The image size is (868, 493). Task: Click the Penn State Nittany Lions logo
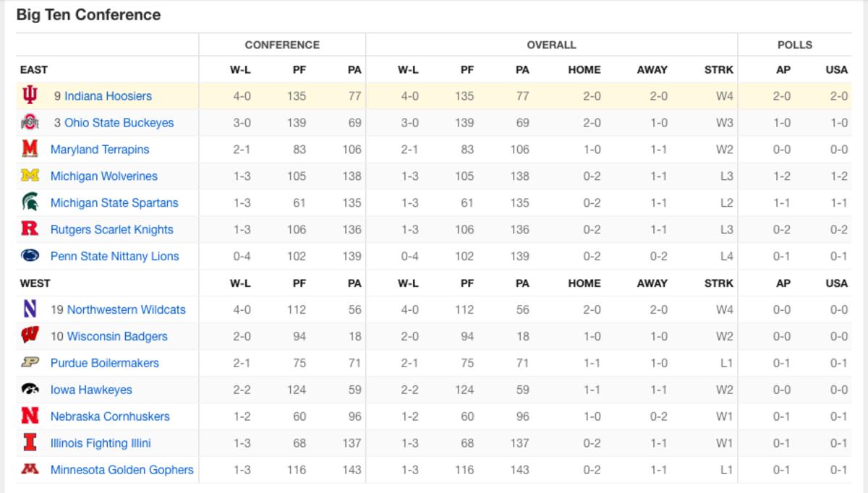[30, 256]
